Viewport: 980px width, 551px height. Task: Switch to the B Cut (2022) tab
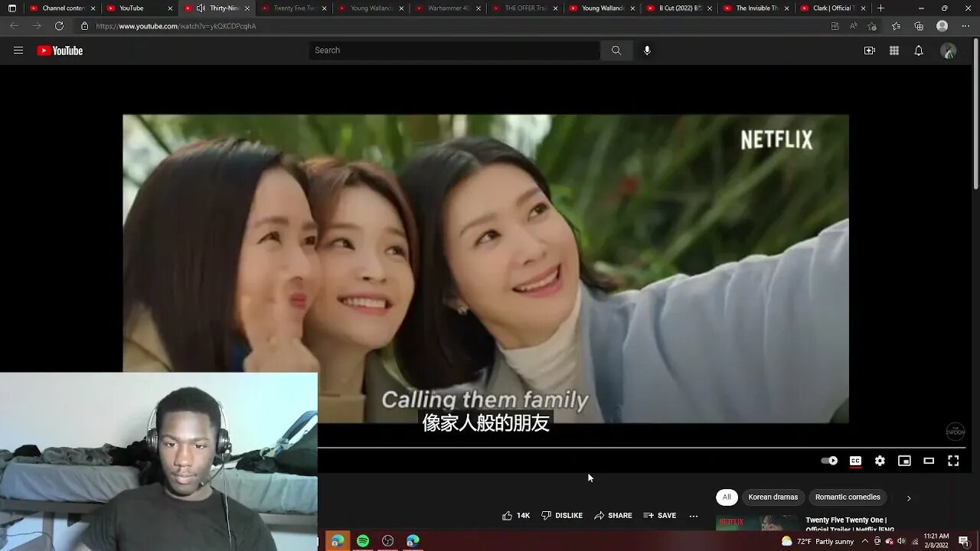(x=679, y=8)
